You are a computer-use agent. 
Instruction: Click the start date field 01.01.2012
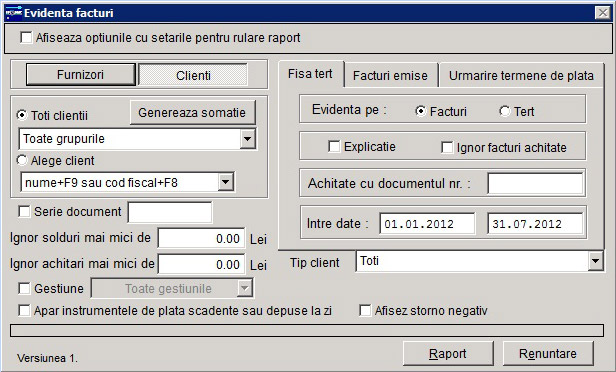pyautogui.click(x=427, y=224)
